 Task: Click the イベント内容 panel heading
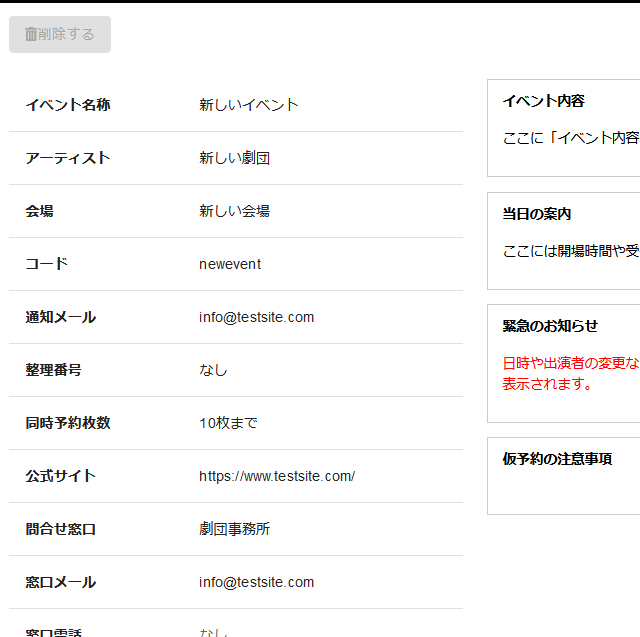543,101
